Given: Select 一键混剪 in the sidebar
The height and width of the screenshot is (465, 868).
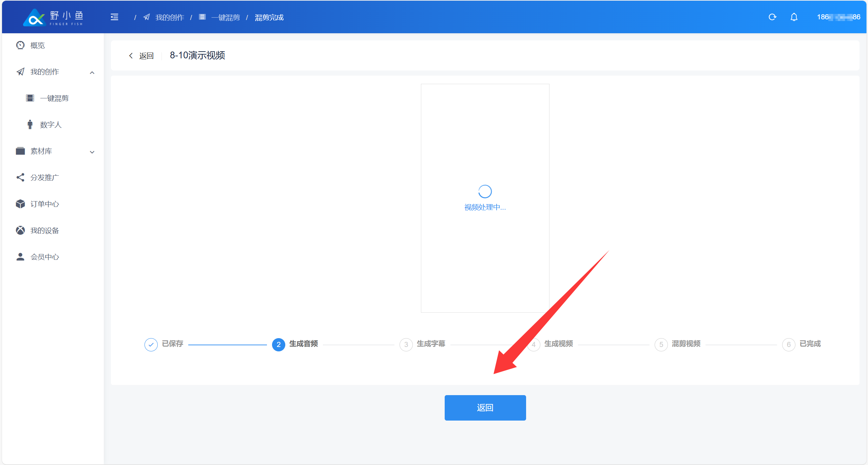Looking at the screenshot, I should [x=54, y=98].
